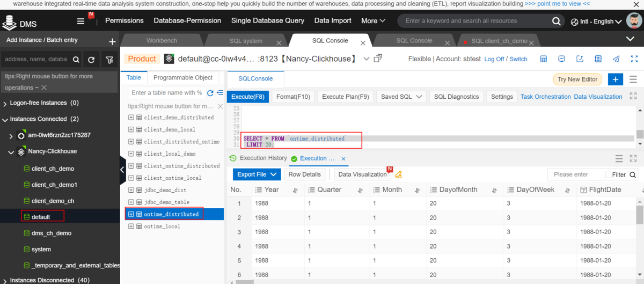Click the export share icon in top toolbar
This screenshot has width=644, height=284.
580,59
